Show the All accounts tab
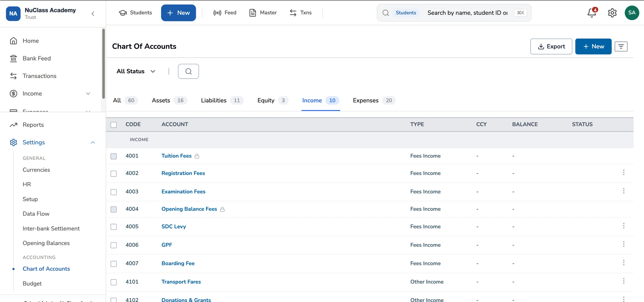Image resolution: width=644 pixels, height=302 pixels. (125, 101)
